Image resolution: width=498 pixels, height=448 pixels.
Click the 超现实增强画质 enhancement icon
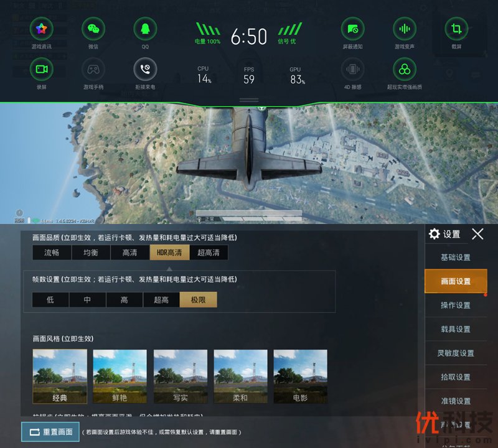pos(405,69)
